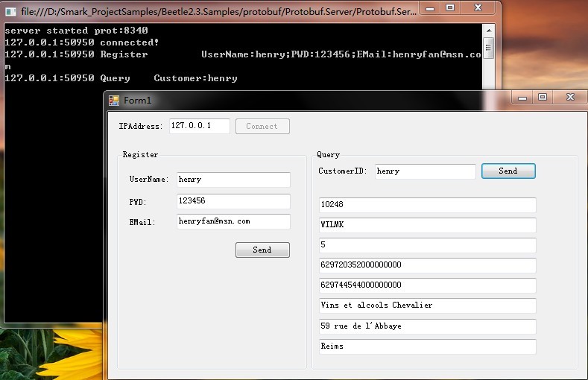
Task: Click the console window title bar icon
Action: click(11, 12)
